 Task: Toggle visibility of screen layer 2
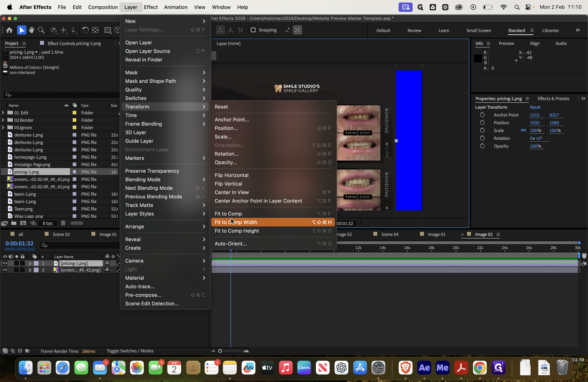click(5, 270)
